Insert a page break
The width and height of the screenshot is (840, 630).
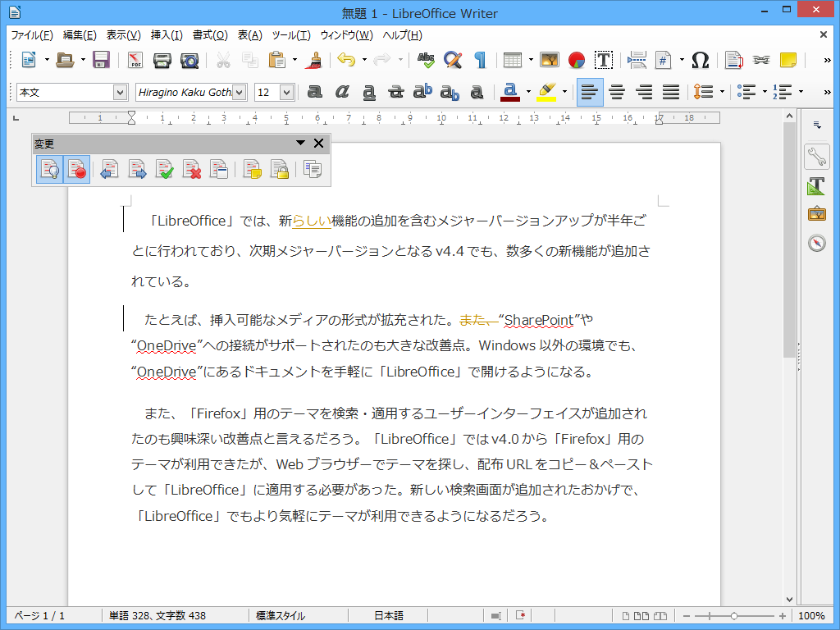click(637, 59)
